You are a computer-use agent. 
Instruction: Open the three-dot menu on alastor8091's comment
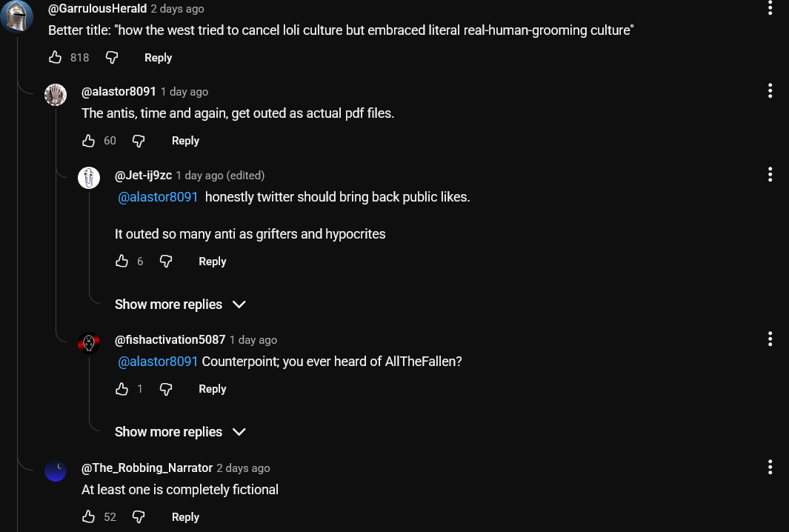coord(770,91)
